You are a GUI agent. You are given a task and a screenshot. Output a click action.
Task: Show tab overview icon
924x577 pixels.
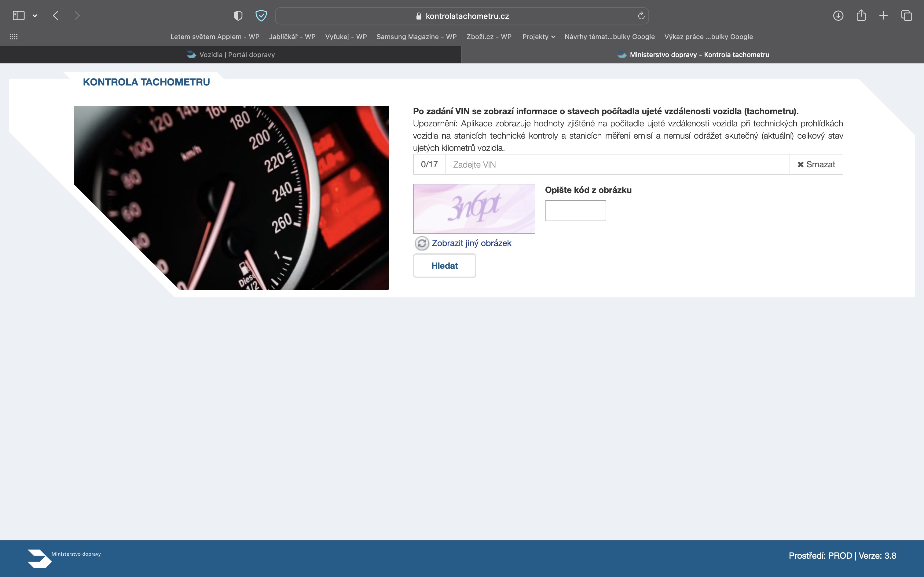click(907, 16)
